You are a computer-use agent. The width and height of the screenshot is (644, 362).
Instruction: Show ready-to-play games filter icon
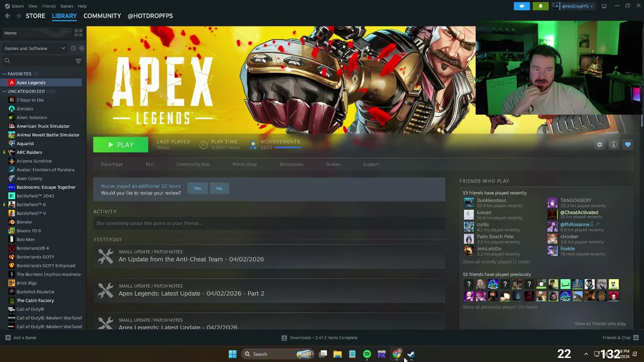point(82,48)
